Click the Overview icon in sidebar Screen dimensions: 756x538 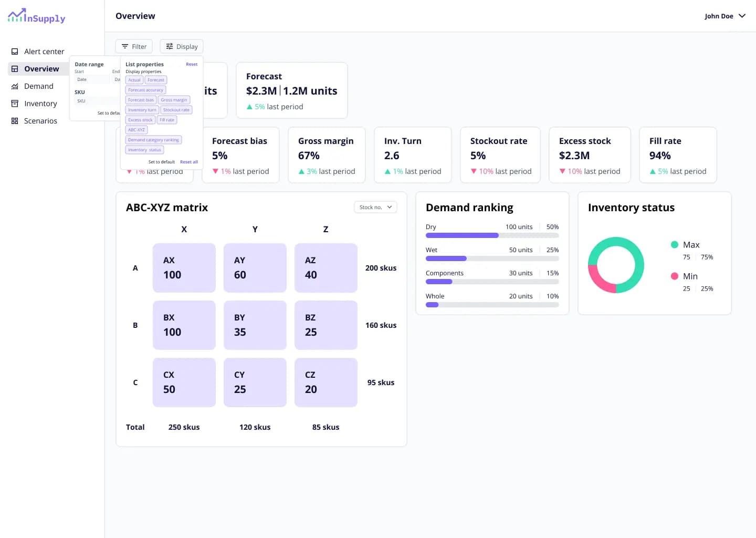[x=15, y=69]
